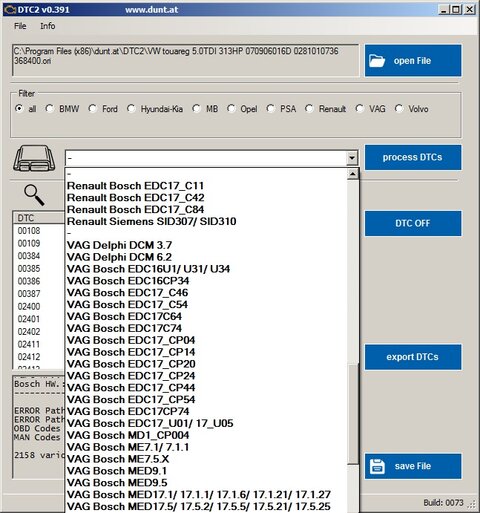Viewport: 480px width, 513px height.
Task: Click the dropdown list scrollbar thumb
Action: (x=353, y=414)
